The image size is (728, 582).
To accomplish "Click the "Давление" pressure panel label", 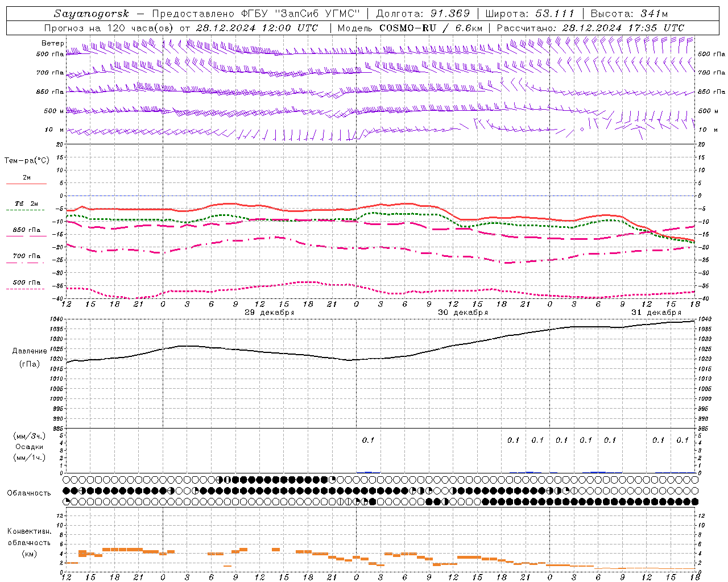I will coord(30,351).
